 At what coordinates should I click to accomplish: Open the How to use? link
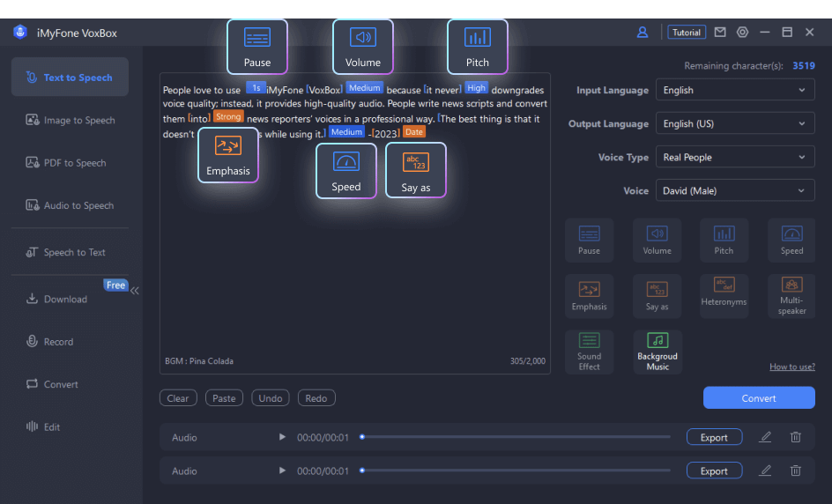click(x=792, y=367)
